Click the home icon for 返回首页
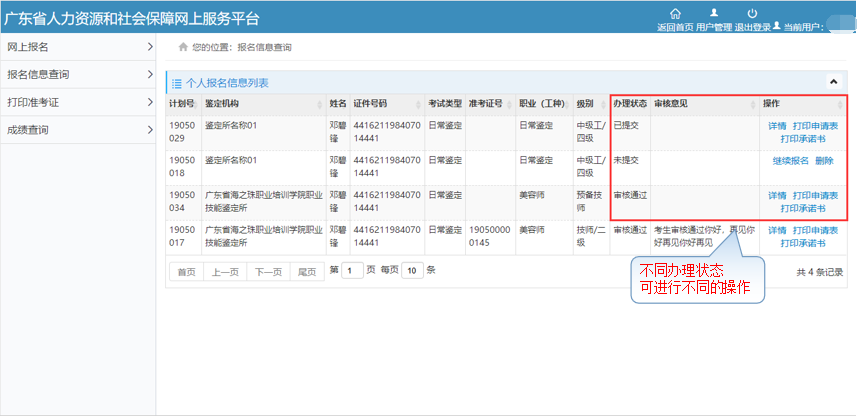The image size is (857, 416). 675,13
